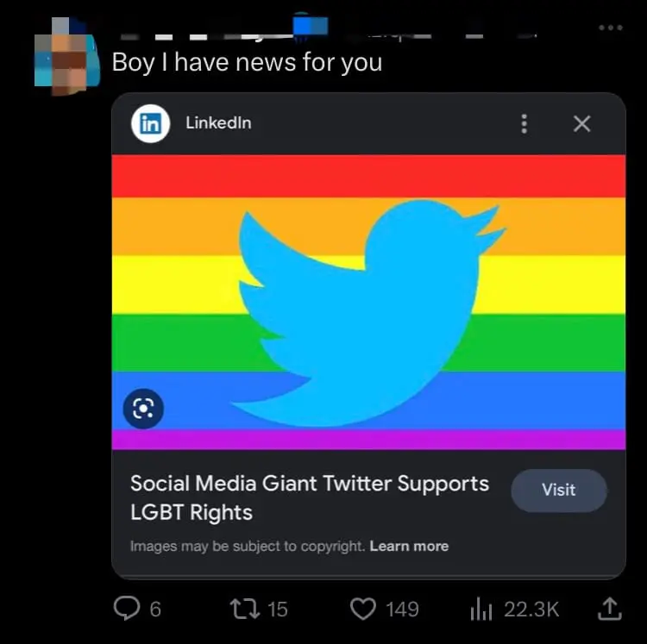Image resolution: width=647 pixels, height=644 pixels.
Task: Like the tweet with the heart icon
Action: 362,609
